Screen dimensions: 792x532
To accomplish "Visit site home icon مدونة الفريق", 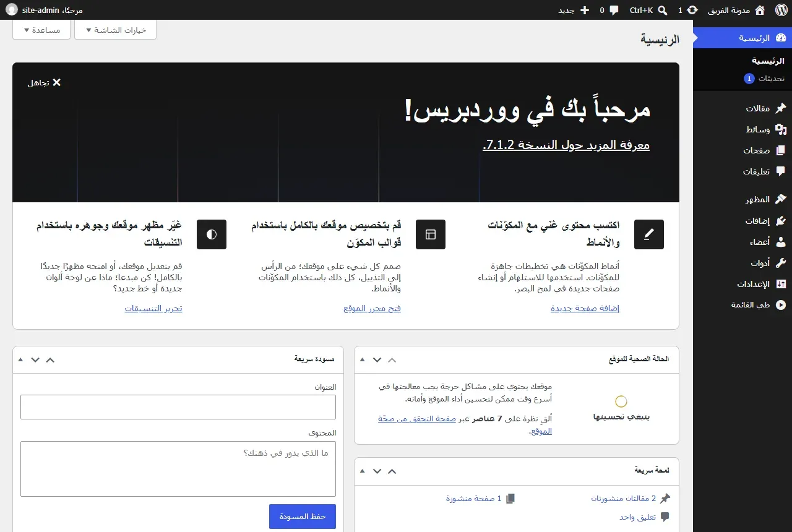I will (x=760, y=10).
